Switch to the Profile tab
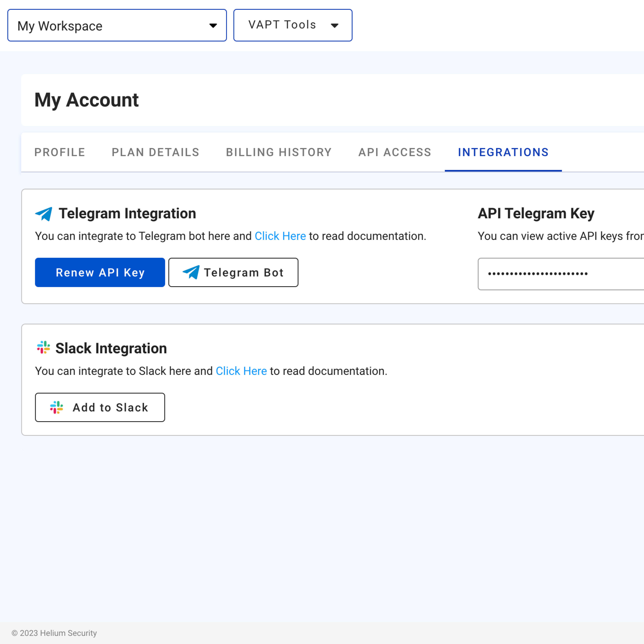Screen dimensions: 644x644 click(x=60, y=152)
